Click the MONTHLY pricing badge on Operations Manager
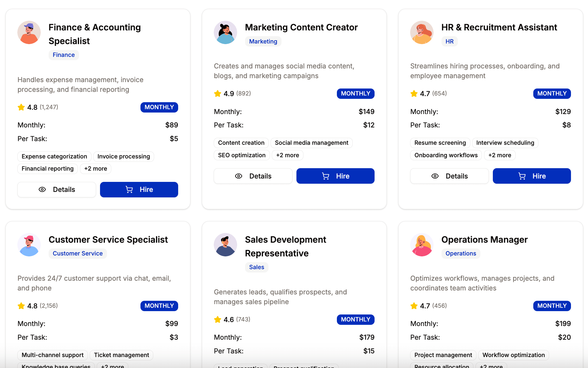Image resolution: width=588 pixels, height=368 pixels. coord(552,306)
